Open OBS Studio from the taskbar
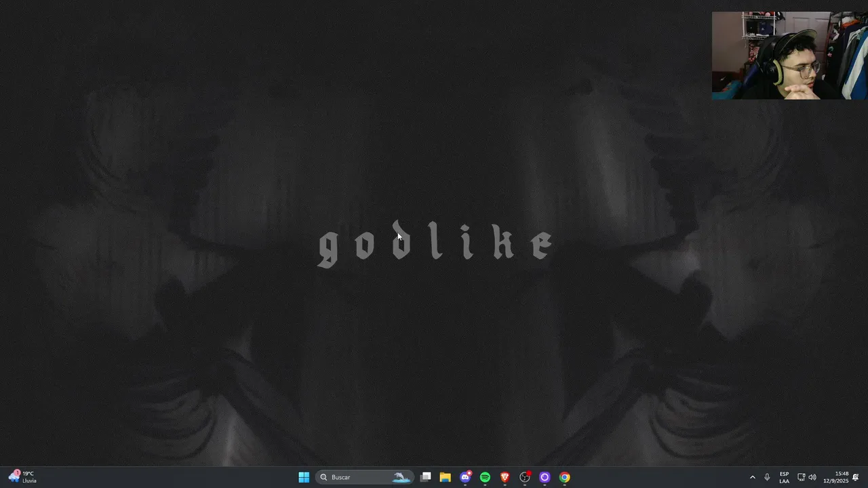The width and height of the screenshot is (868, 488). (525, 477)
